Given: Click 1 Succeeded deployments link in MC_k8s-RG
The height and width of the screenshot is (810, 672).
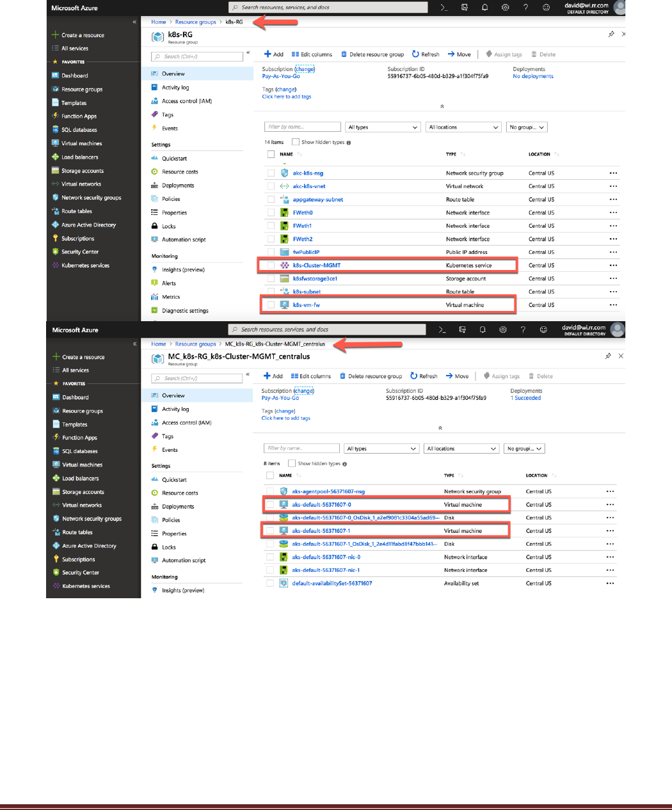Looking at the screenshot, I should click(x=526, y=398).
